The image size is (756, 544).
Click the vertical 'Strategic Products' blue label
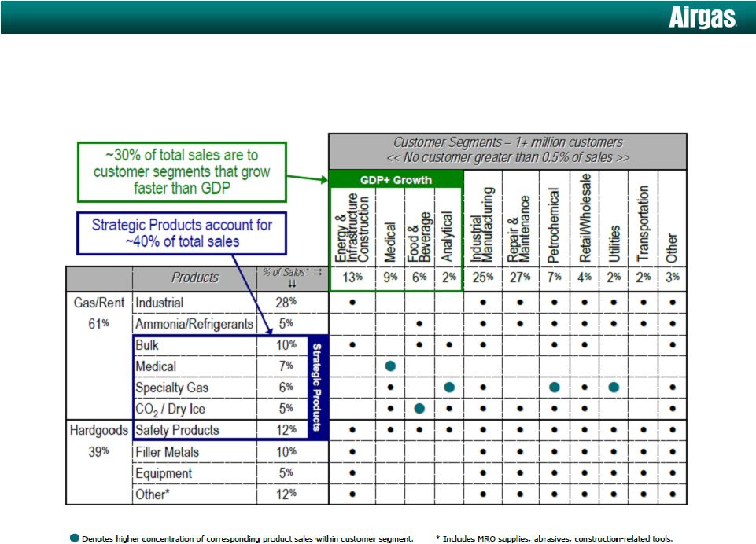(x=317, y=387)
